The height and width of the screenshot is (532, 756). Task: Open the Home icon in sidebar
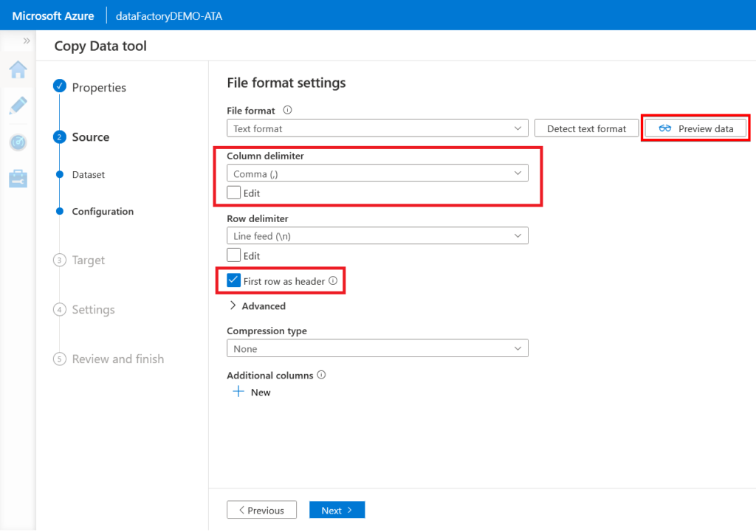coord(18,70)
